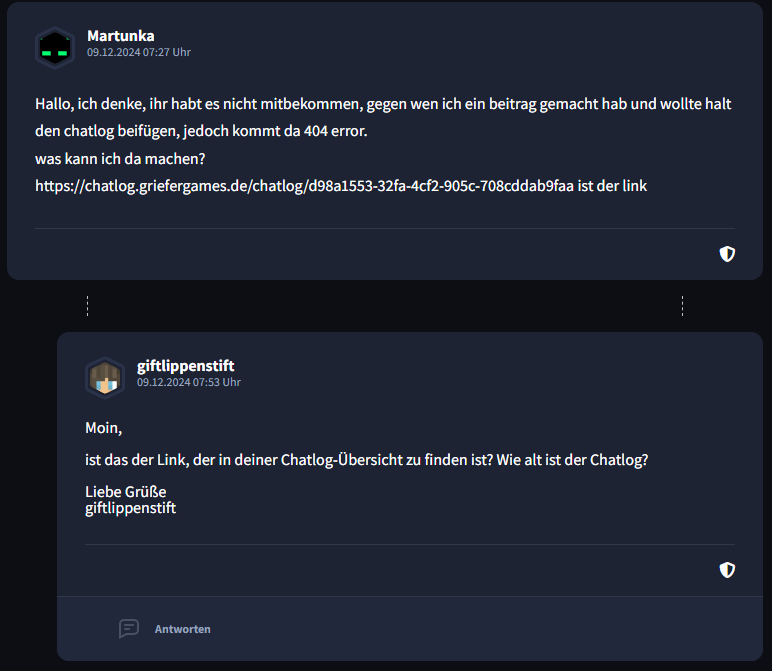Viewport: 772px width, 671px height.
Task: Click the shield icon on Martunka's post
Action: [x=727, y=254]
